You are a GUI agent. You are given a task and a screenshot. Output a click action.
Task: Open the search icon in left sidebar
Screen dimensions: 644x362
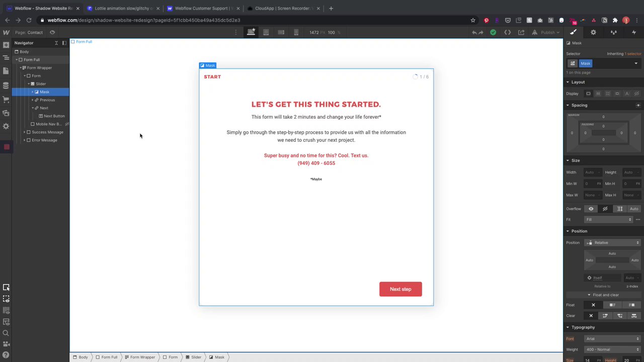point(6,333)
